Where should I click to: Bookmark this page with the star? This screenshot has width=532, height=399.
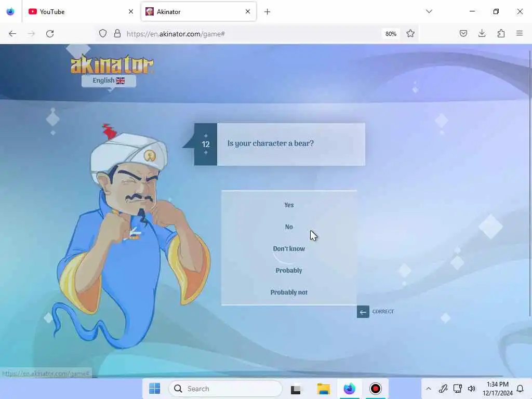410,34
